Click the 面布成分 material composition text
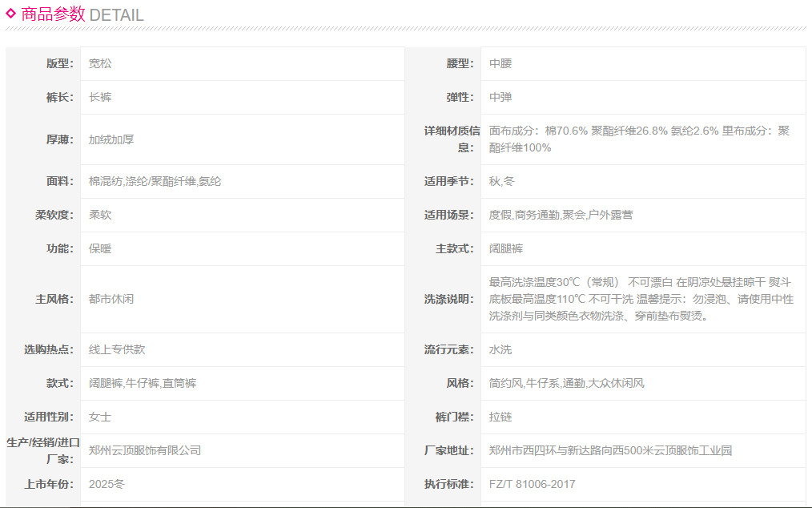The image size is (812, 508). click(x=639, y=139)
